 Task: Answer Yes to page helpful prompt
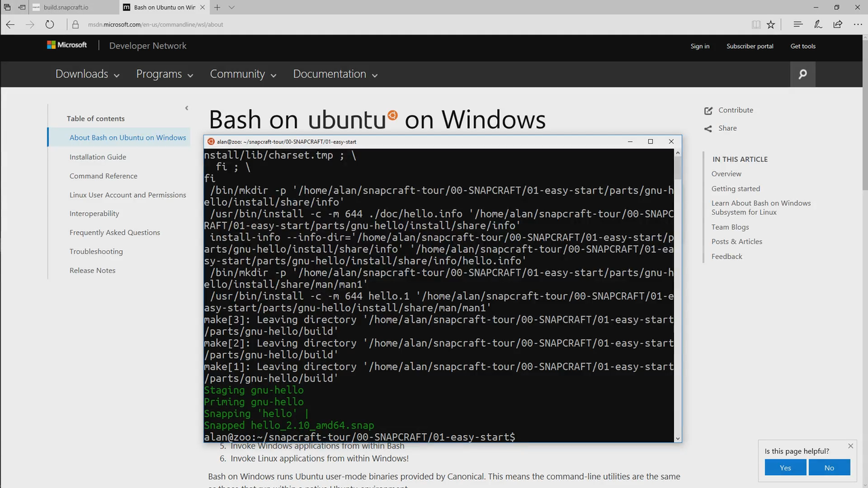pos(785,468)
